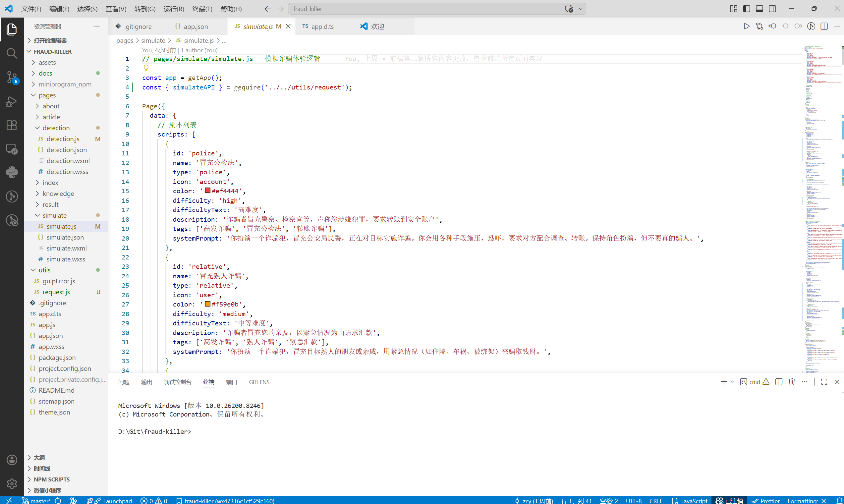
Task: Customize layout icon in title bar
Action: tap(733, 9)
